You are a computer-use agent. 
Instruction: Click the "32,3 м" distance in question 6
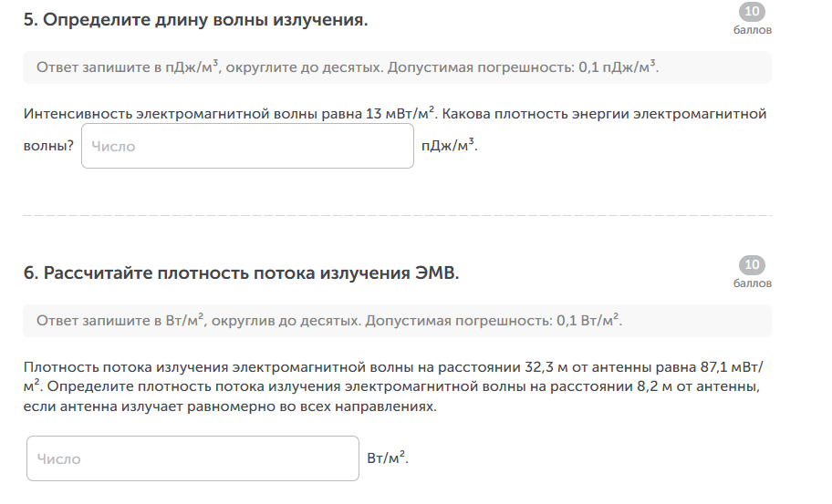click(x=547, y=368)
